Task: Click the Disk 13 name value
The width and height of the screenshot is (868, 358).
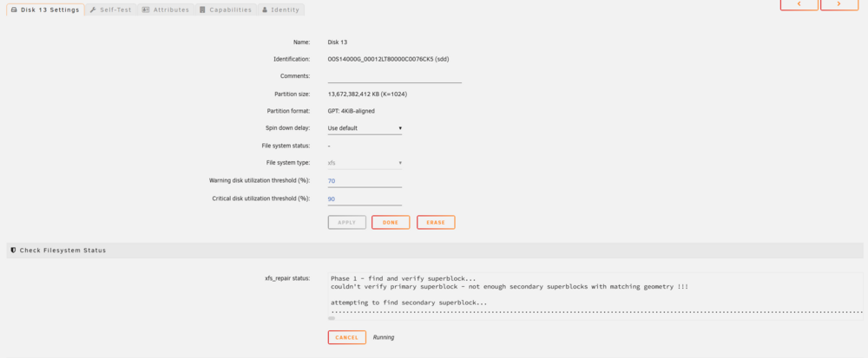Action: (338, 42)
